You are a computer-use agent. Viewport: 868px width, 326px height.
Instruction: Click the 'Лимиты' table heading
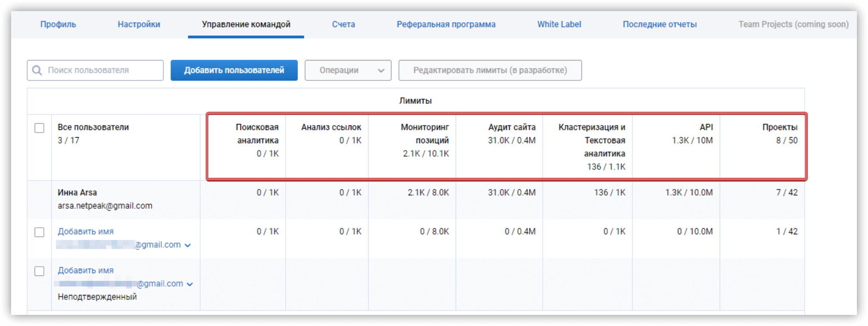[x=416, y=101]
